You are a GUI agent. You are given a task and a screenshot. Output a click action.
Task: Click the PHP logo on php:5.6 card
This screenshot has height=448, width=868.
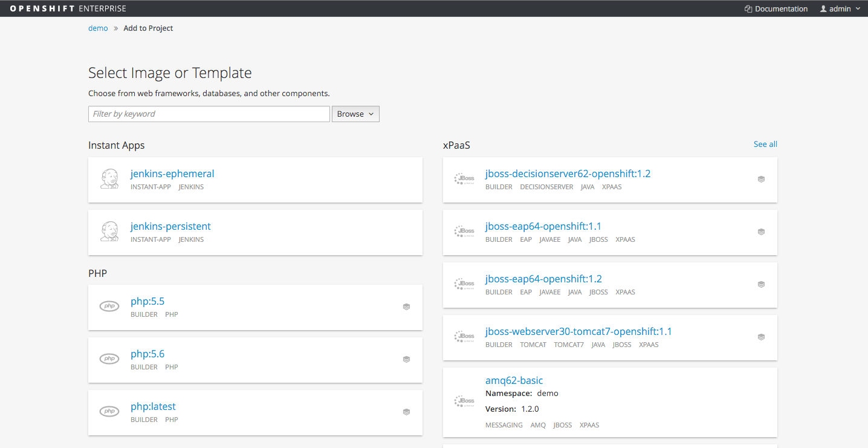point(109,359)
